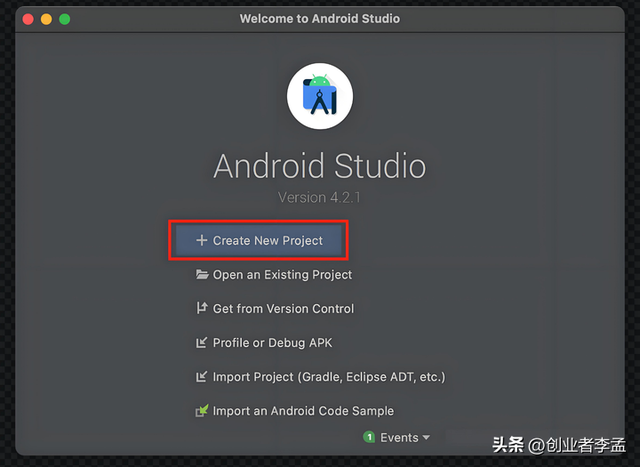The image size is (640, 467).
Task: Expand the Events dropdown arrow
Action: coord(426,438)
